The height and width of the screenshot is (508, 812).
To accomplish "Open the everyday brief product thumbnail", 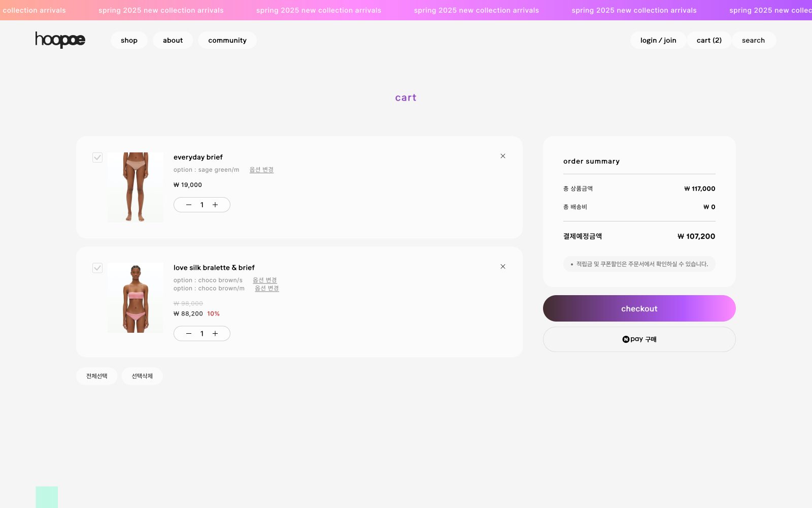I will click(x=136, y=187).
